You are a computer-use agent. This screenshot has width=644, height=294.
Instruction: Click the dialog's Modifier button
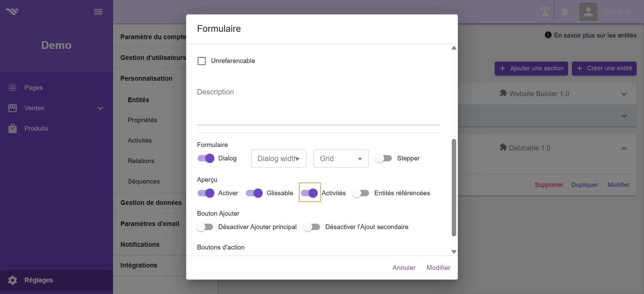point(438,268)
